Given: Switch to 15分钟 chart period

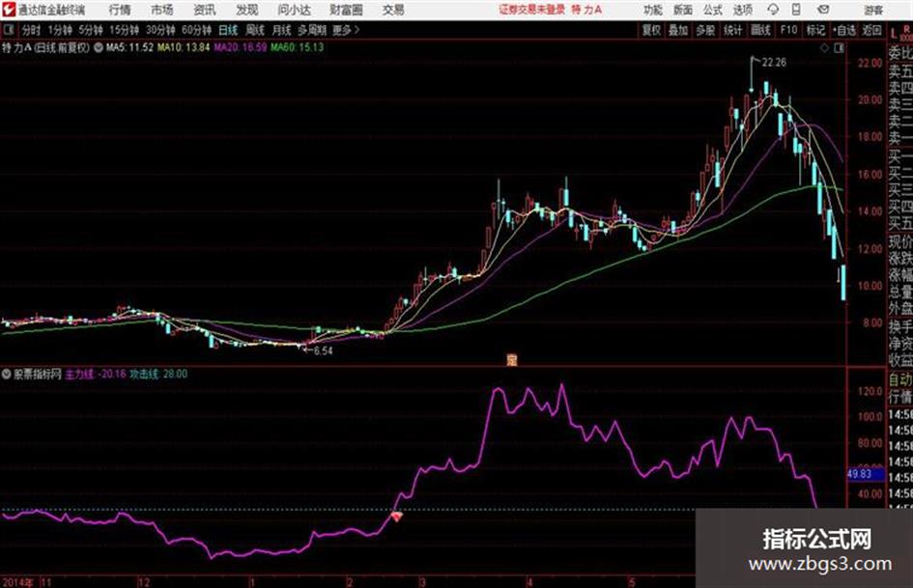Looking at the screenshot, I should pos(125,30).
